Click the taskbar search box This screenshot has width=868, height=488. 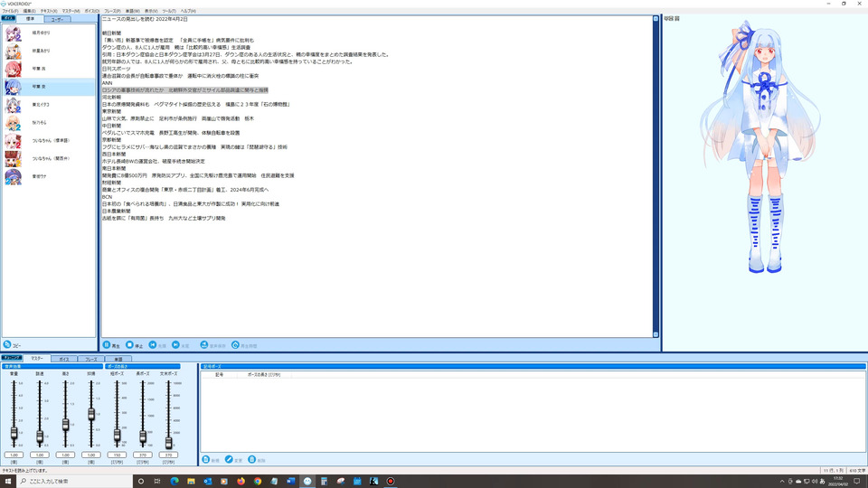[x=75, y=481]
